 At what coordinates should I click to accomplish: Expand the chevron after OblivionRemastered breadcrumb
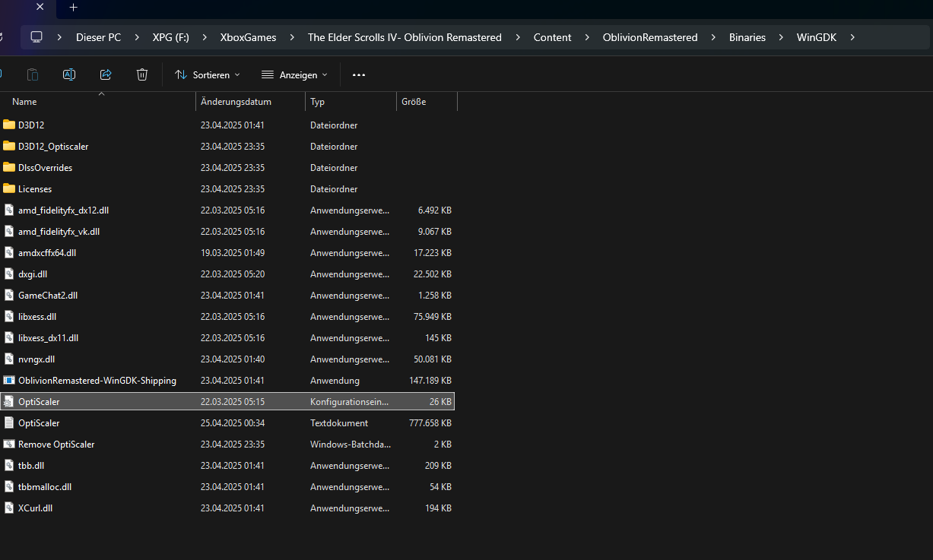[x=713, y=36]
